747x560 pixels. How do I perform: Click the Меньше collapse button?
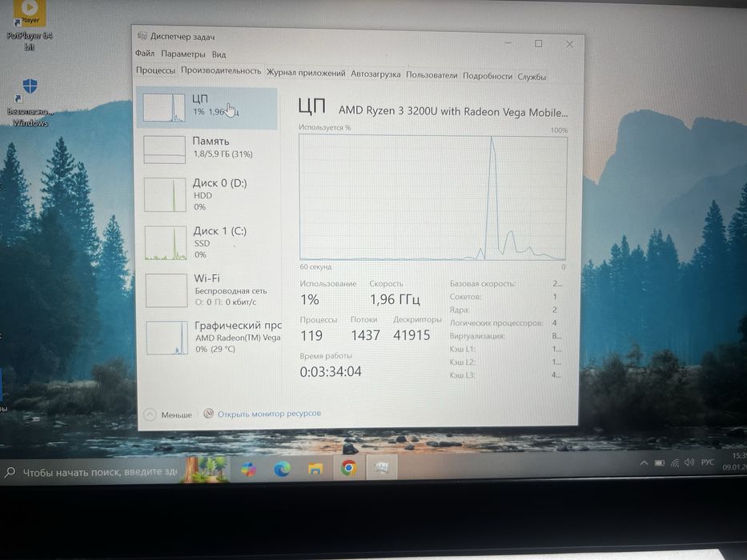(x=168, y=414)
